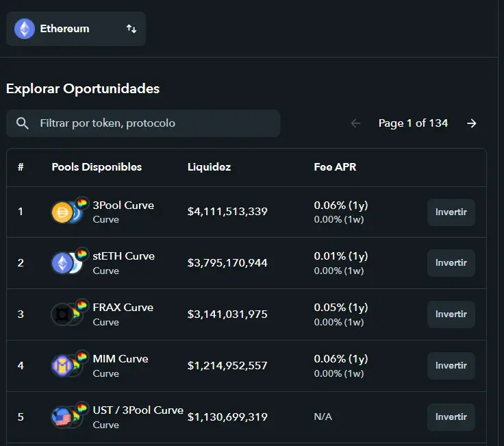Click the Ethereum logo icon
The image size is (504, 446).
(25, 29)
